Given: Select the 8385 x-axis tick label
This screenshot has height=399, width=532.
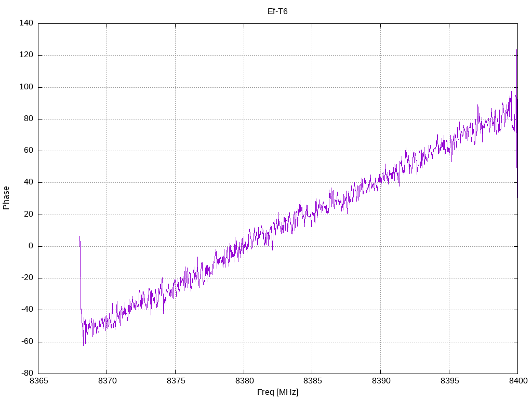Looking at the screenshot, I should tap(312, 381).
